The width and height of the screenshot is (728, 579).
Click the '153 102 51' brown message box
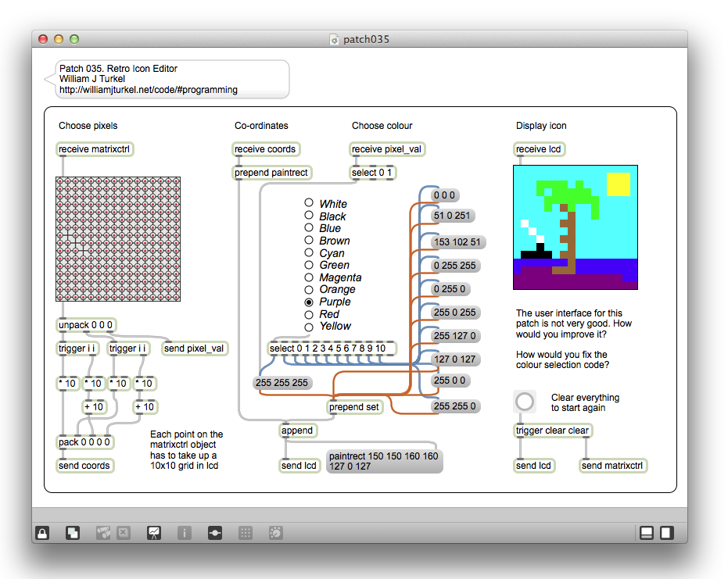(x=458, y=242)
